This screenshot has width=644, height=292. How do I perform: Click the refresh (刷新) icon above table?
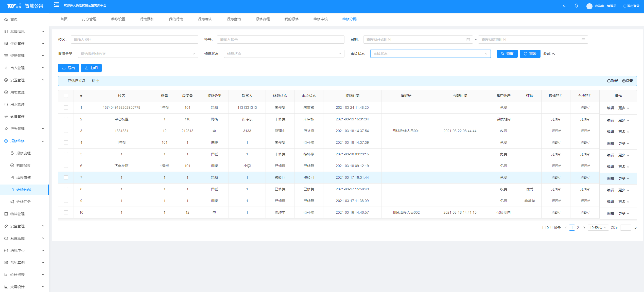tap(609, 81)
